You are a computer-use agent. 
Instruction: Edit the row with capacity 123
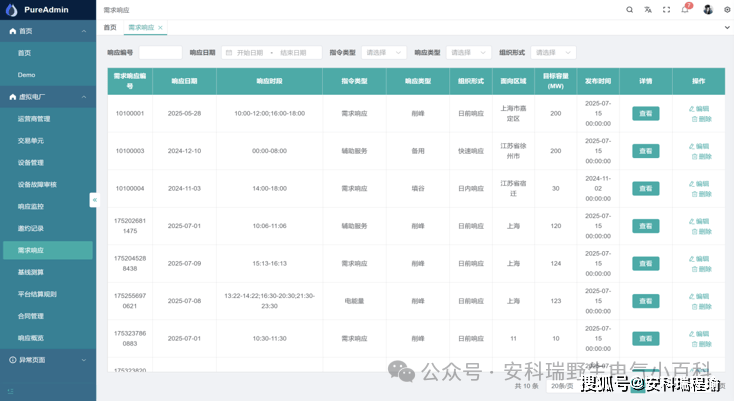point(699,296)
